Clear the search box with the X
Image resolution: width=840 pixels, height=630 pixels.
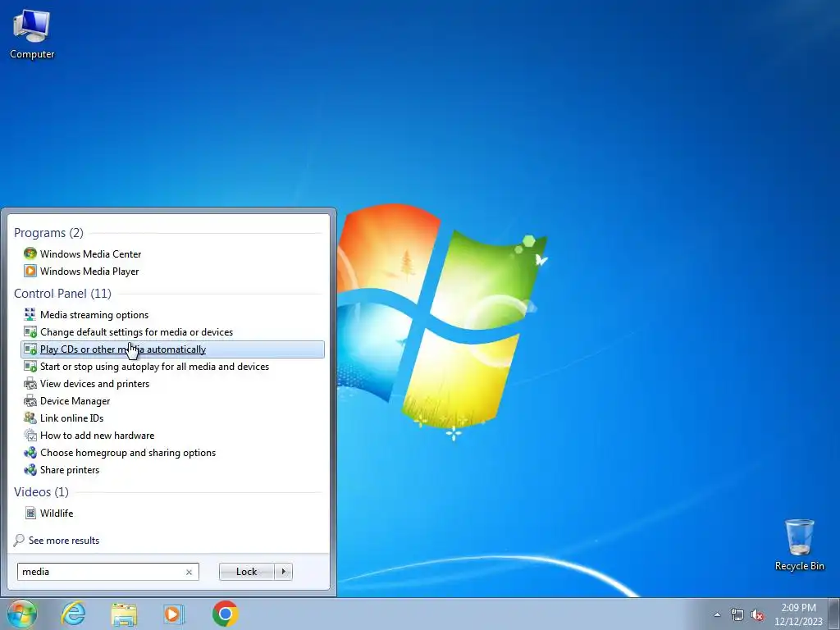click(x=189, y=572)
